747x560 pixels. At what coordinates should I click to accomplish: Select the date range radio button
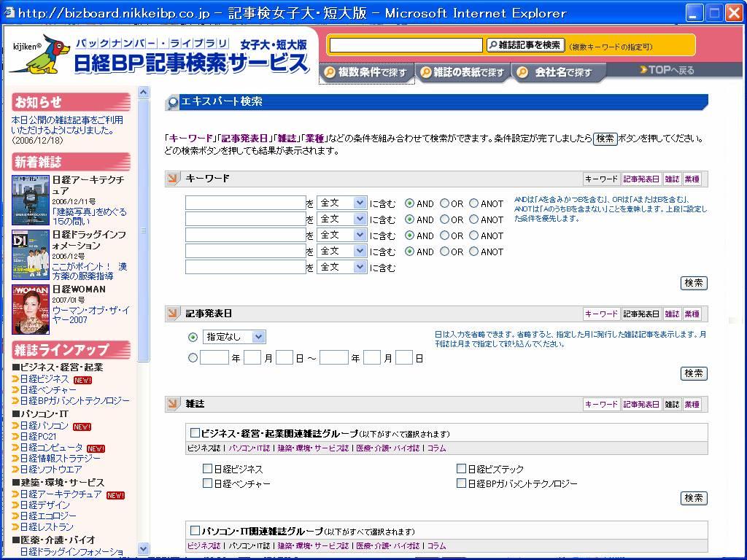(x=193, y=357)
